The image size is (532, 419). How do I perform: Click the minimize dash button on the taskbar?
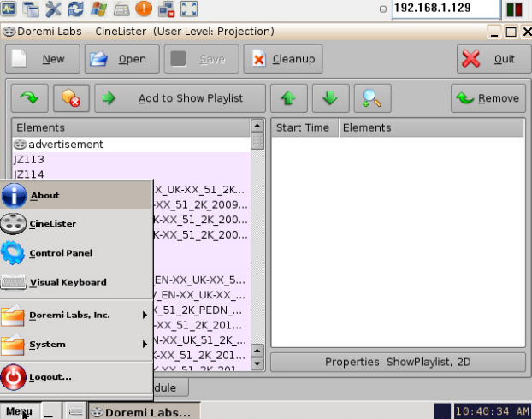49,412
